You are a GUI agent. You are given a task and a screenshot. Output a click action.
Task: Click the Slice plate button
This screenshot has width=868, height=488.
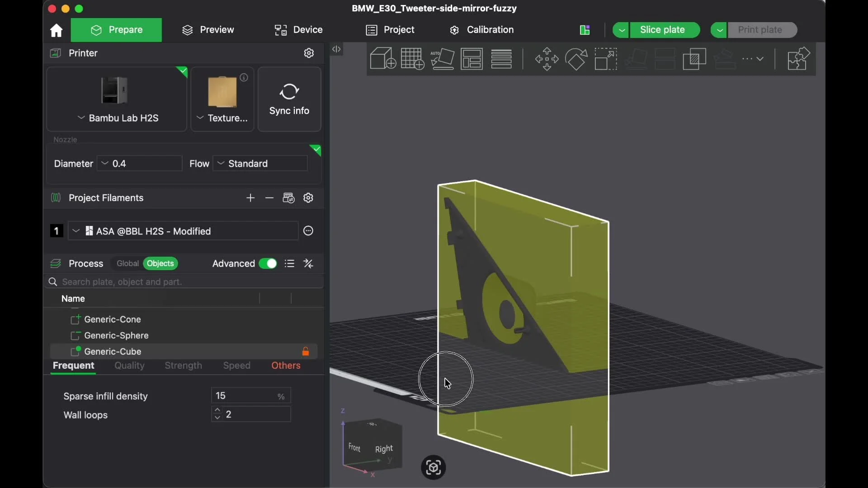click(662, 30)
